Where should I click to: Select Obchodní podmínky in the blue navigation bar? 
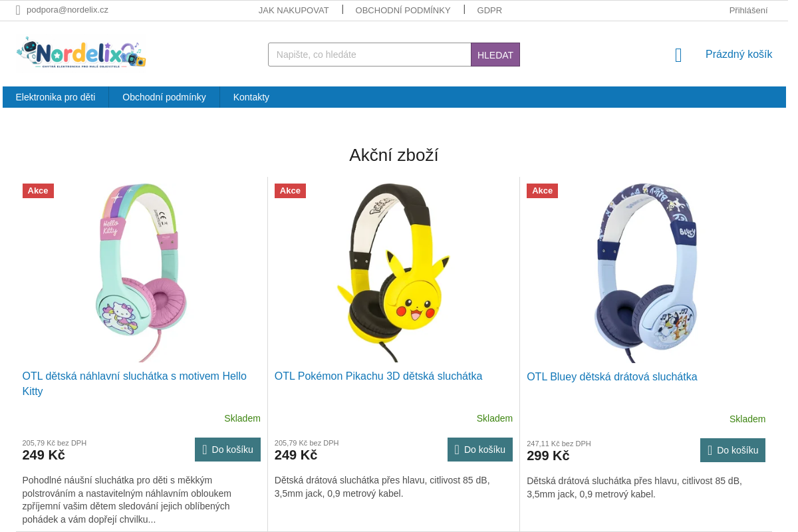(164, 97)
